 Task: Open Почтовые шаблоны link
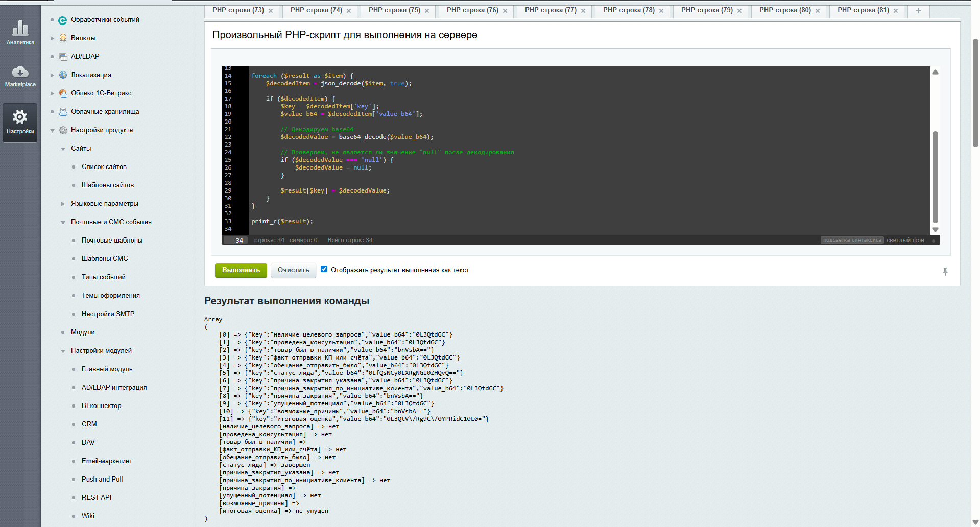(x=112, y=241)
